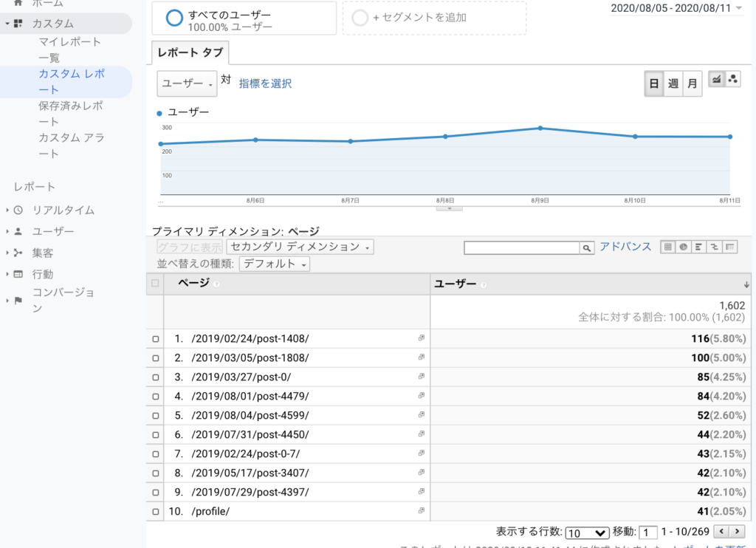Screen dimensions: 756x548
Task: Click the table search magnifier icon
Action: pyautogui.click(x=587, y=249)
